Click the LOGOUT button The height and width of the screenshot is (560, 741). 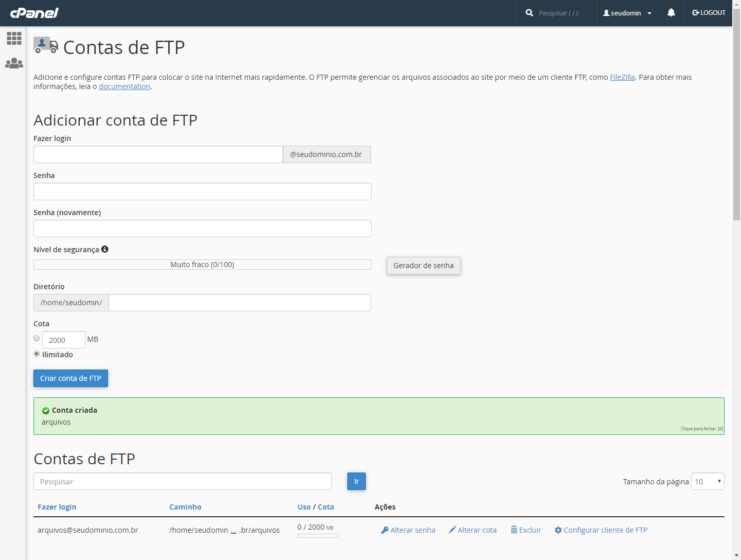(x=709, y=13)
